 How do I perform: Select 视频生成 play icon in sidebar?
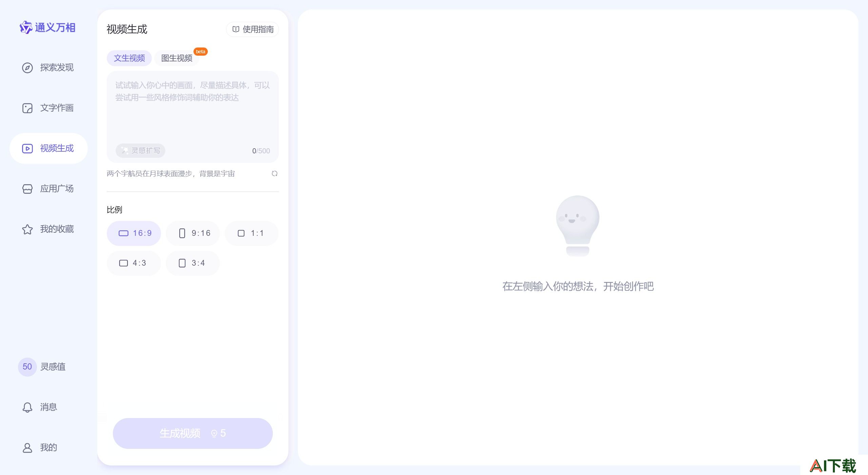coord(27,148)
